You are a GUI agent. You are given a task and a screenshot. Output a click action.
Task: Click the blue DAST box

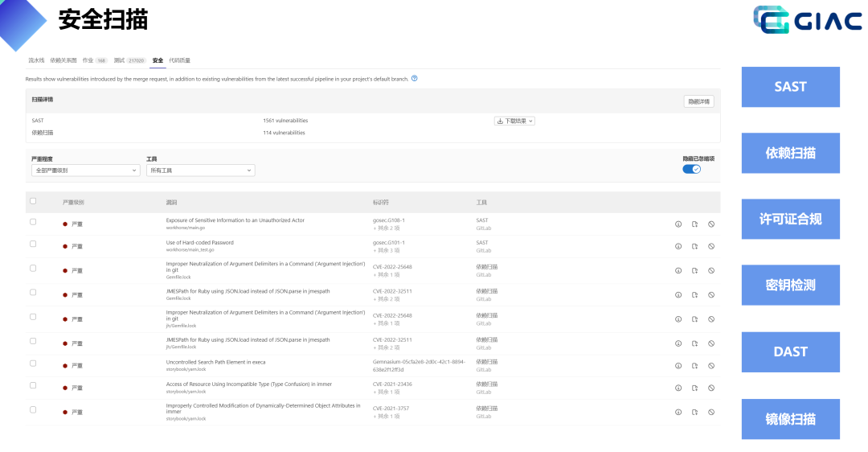pyautogui.click(x=791, y=352)
